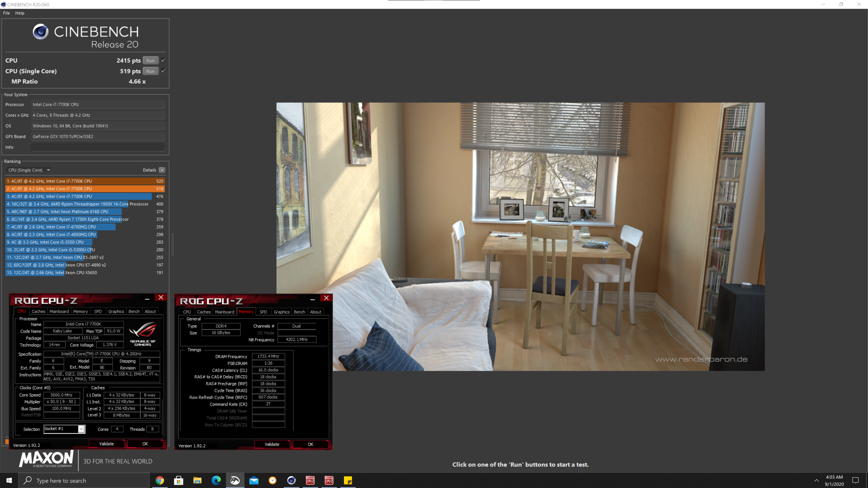The height and width of the screenshot is (488, 868).
Task: Open SPD tab in right CPU-Z window
Action: coord(263,312)
